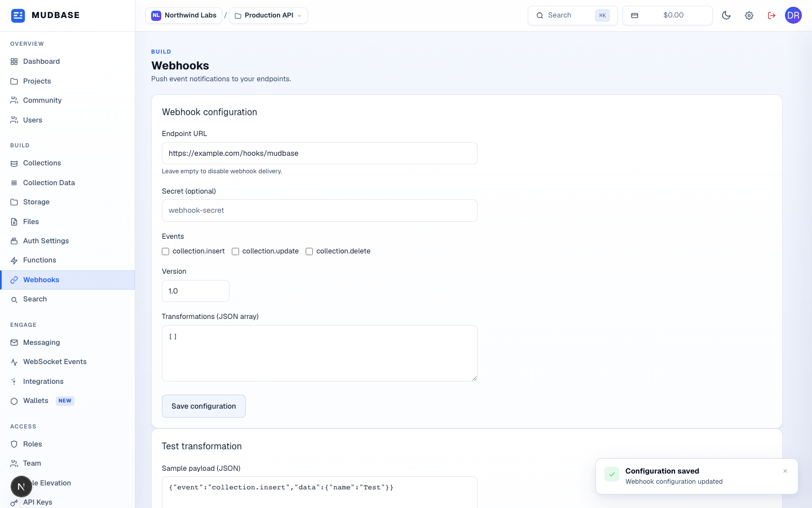The width and height of the screenshot is (812, 508).
Task: Click the Collections database icon
Action: (14, 163)
